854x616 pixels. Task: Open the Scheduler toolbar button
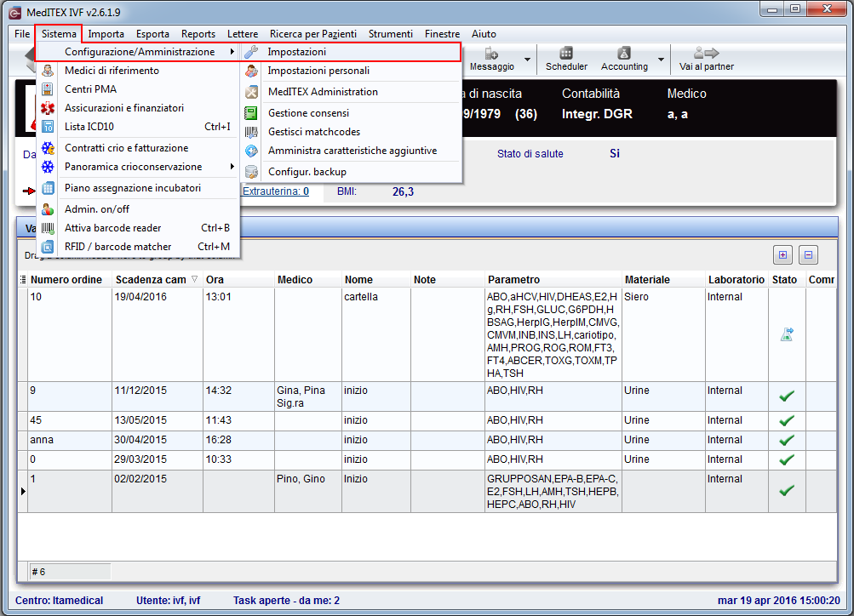pyautogui.click(x=566, y=59)
